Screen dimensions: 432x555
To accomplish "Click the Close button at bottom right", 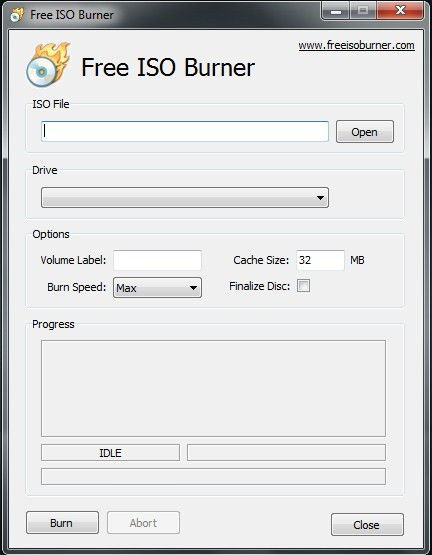I will tap(367, 525).
